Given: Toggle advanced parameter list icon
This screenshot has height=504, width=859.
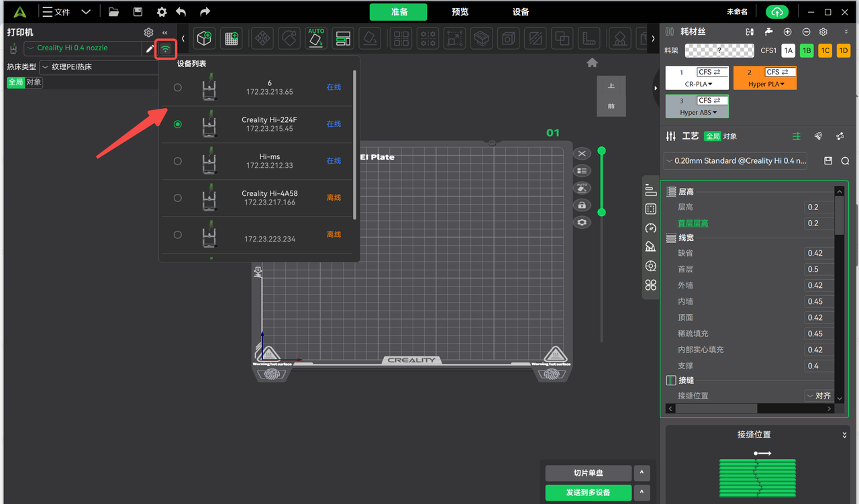Looking at the screenshot, I should coord(797,136).
